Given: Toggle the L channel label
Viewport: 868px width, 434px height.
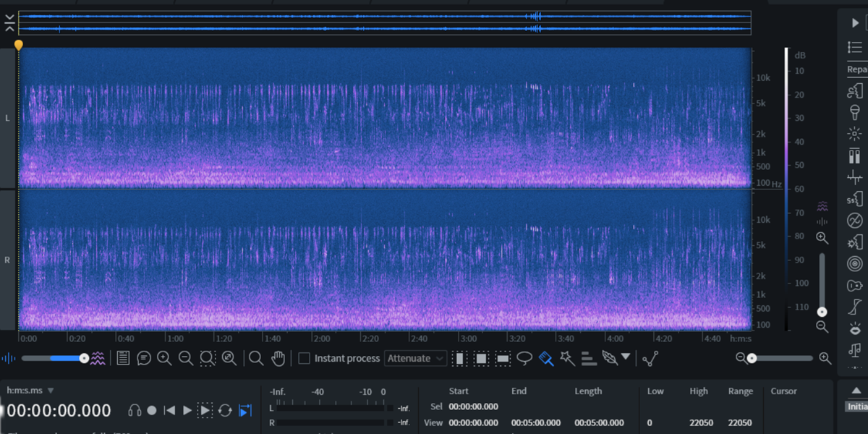Looking at the screenshot, I should (x=8, y=118).
